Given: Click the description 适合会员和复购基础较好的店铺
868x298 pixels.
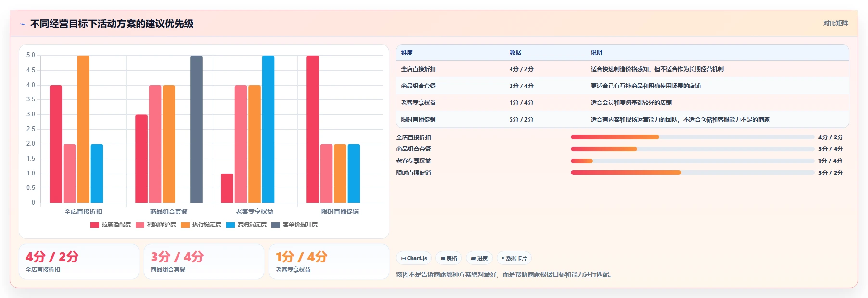Looking at the screenshot, I should pos(631,102).
